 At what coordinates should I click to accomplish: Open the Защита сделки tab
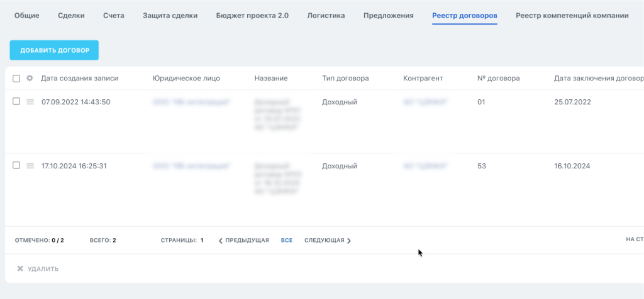[170, 16]
